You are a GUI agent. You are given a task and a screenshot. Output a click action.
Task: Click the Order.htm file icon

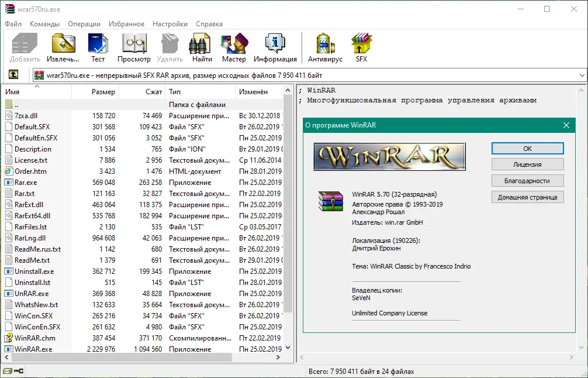tap(9, 171)
